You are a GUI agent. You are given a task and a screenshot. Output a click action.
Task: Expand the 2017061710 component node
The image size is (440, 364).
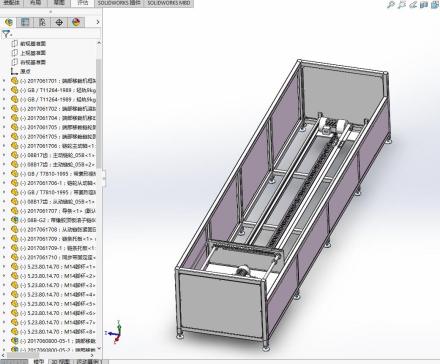[4, 257]
